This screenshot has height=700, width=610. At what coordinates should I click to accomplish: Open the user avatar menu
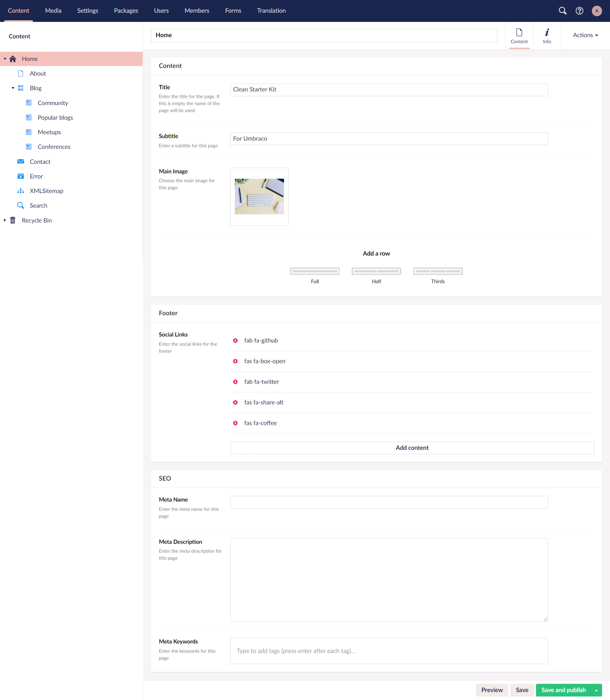point(597,11)
